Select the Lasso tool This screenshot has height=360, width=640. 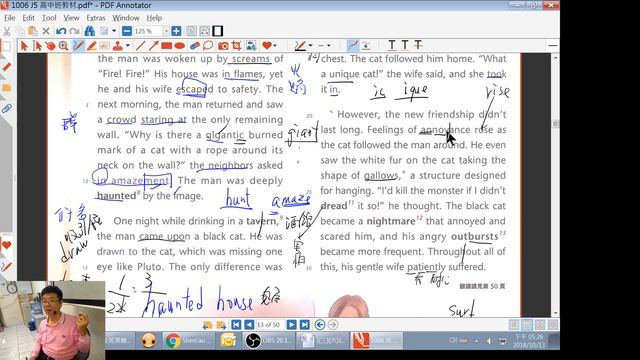click(208, 46)
